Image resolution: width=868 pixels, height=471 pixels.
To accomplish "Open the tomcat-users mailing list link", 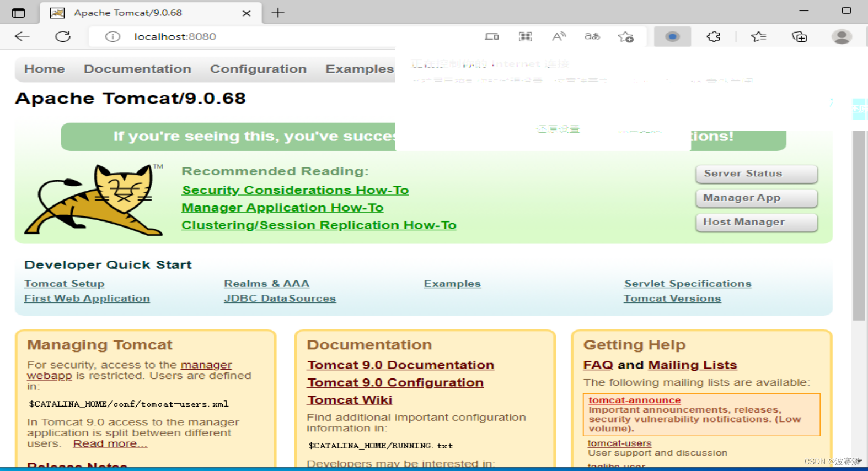I will tap(619, 443).
